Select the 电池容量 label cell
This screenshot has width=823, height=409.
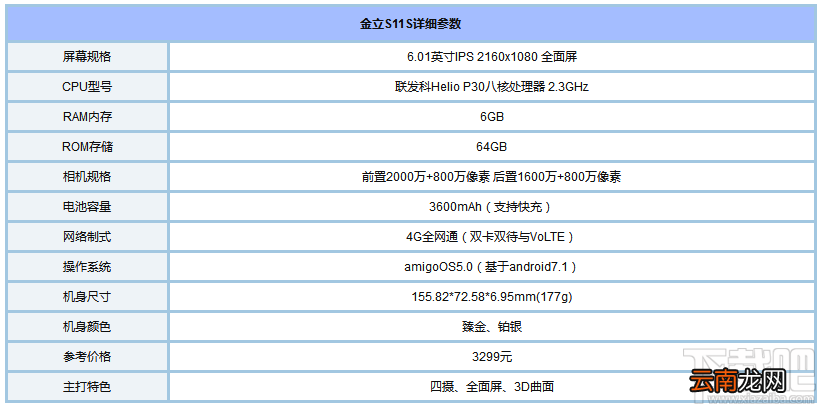click(x=87, y=207)
